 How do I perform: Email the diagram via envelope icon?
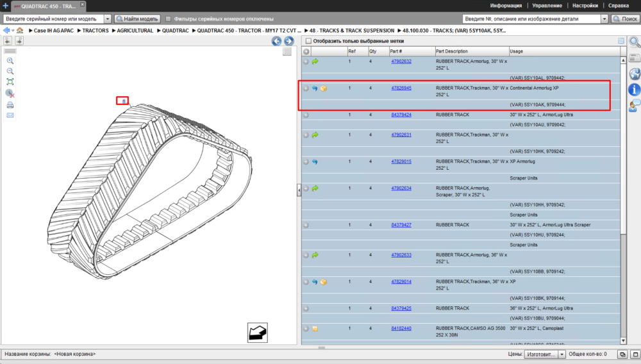10,115
